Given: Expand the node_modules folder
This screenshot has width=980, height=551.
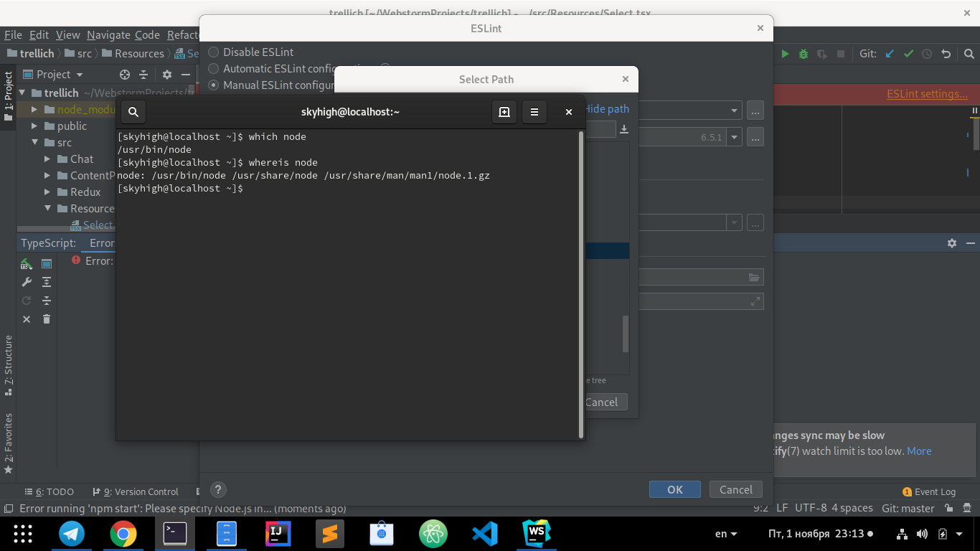Looking at the screenshot, I should (34, 109).
